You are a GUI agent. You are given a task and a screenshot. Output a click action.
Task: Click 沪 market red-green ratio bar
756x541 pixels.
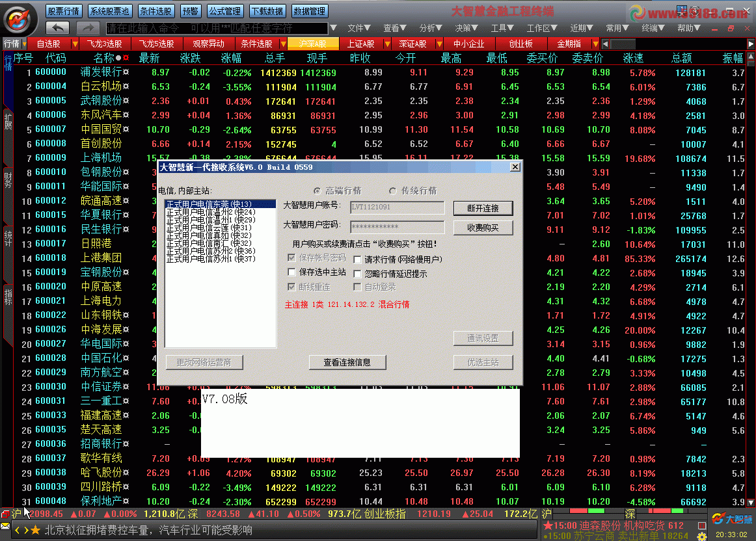pyautogui.click(x=587, y=510)
